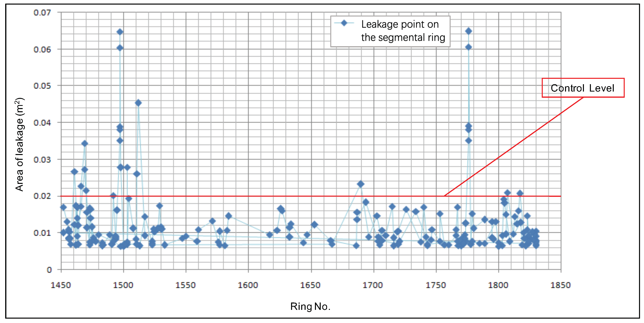Click the 0.045 data point near ring 1512
644x323 pixels.
(138, 103)
